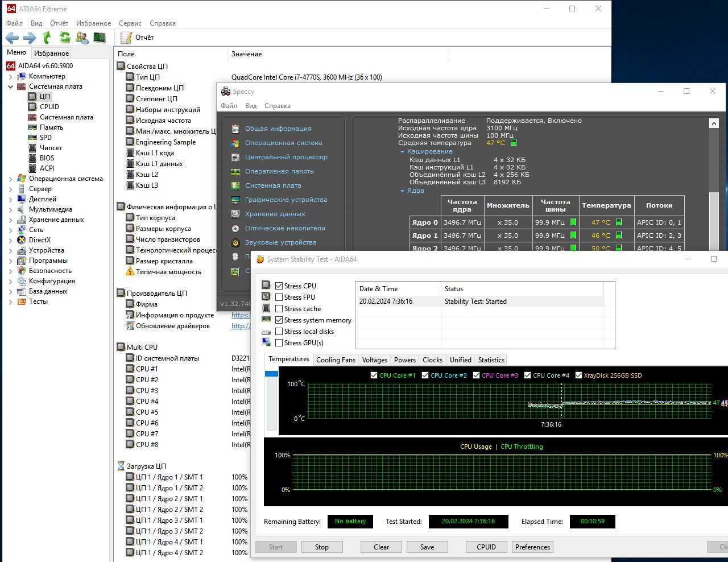
Task: Click the green Up arrow toolbar icon
Action: click(47, 38)
